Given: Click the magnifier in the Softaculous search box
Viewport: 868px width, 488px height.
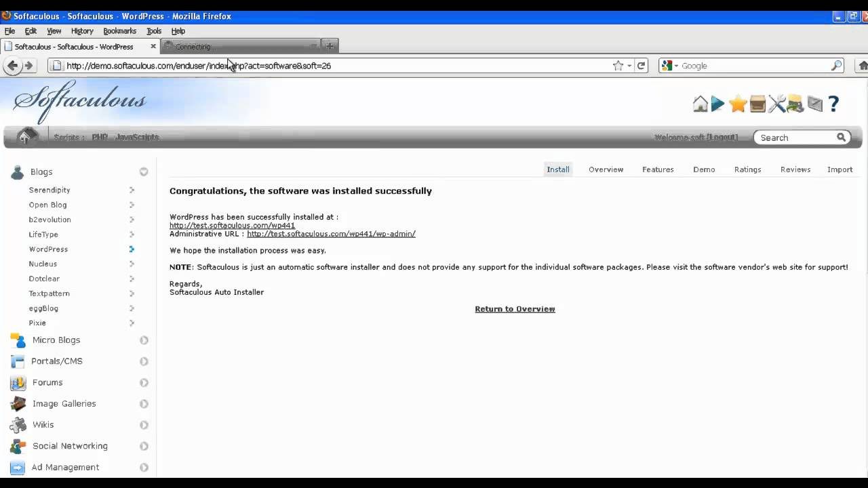Looking at the screenshot, I should pos(842,138).
